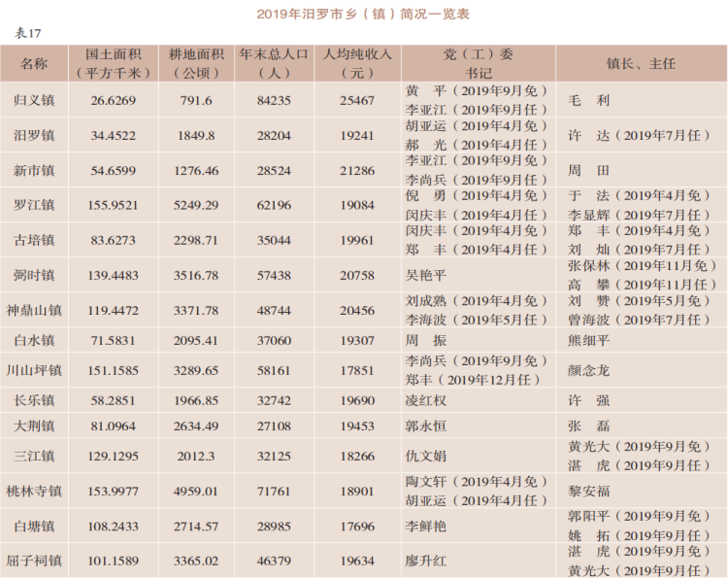This screenshot has width=728, height=579.
Task: Click the table title 2019年汨罗市乡（镇）简况一览表
Action: click(363, 14)
